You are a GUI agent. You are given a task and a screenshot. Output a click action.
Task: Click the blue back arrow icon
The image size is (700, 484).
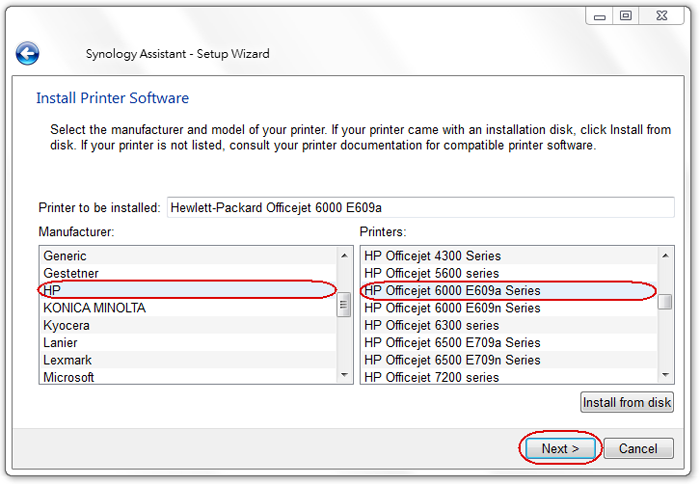27,54
